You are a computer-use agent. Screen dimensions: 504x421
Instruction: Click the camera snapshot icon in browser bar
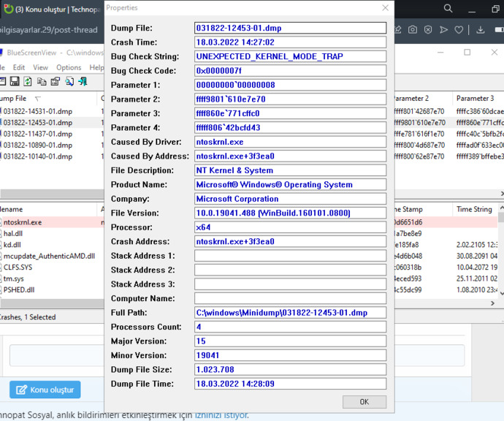click(413, 30)
